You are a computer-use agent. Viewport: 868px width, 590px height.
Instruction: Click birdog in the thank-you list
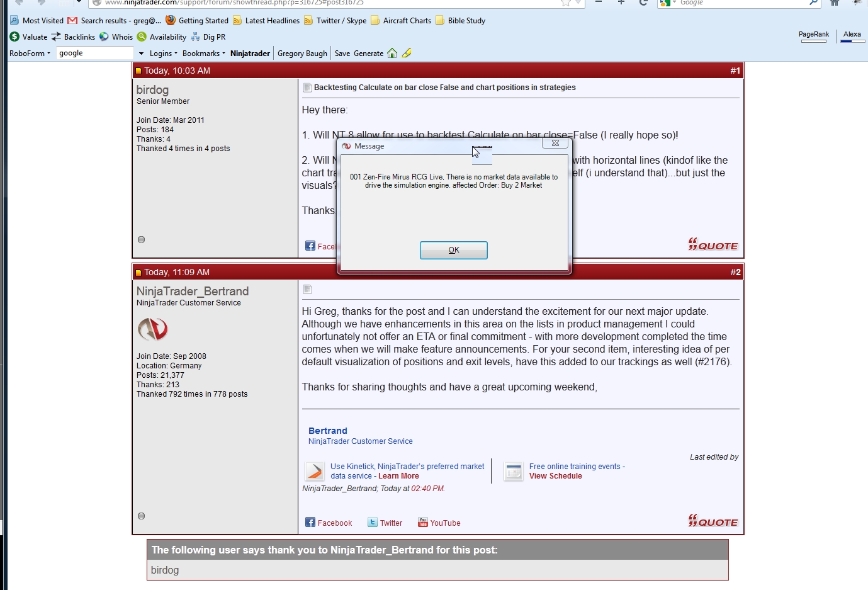[165, 570]
